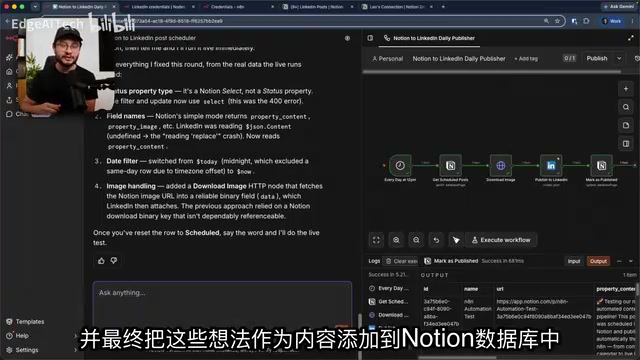Open the Work profile button

[x=612, y=21]
